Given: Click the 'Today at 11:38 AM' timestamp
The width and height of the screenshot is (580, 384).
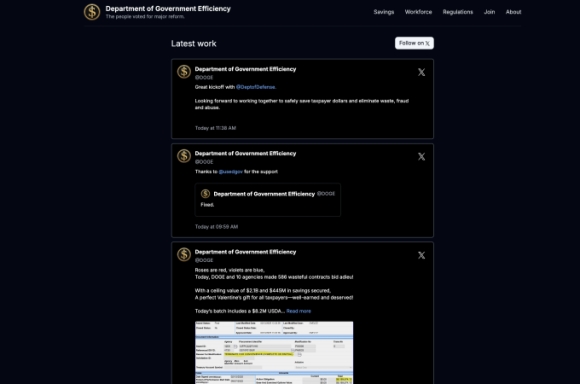Looking at the screenshot, I should click(215, 128).
